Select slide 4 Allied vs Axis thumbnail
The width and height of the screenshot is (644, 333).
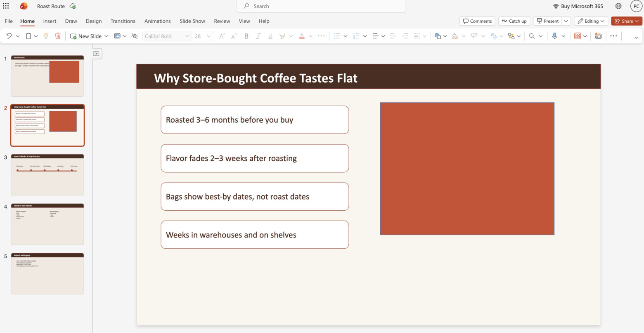(x=47, y=224)
